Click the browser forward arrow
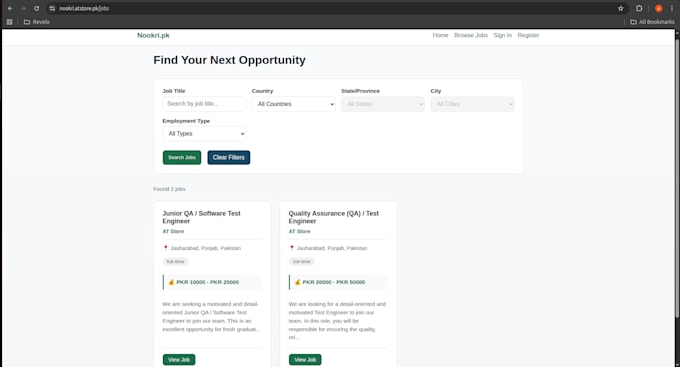The width and height of the screenshot is (680, 367). pos(23,8)
